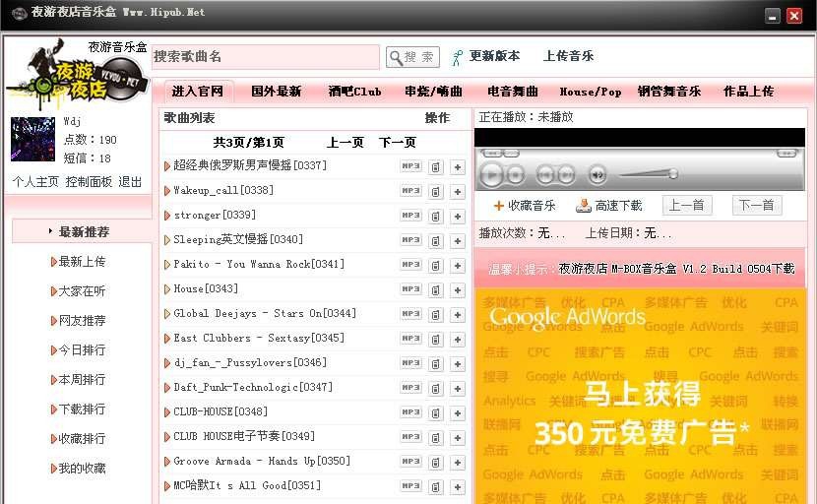Click the Wdj user avatar thumbnail
This screenshot has height=504, width=817.
tap(32, 139)
